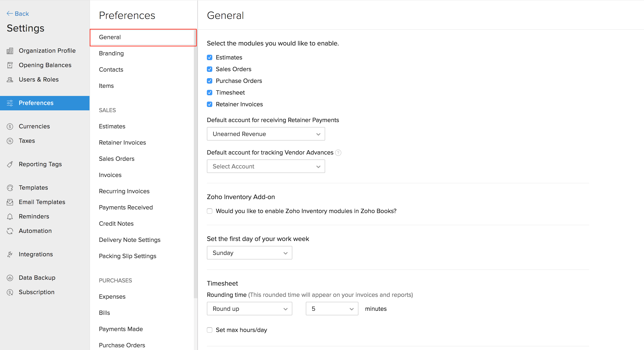This screenshot has width=644, height=350.
Task: Click the Integrations plug icon
Action: (x=10, y=254)
